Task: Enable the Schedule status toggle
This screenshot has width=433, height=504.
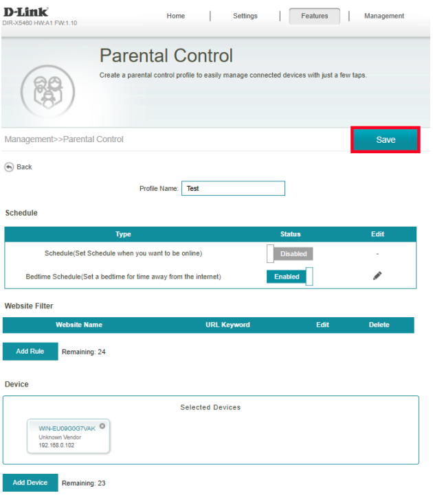Action: (289, 254)
